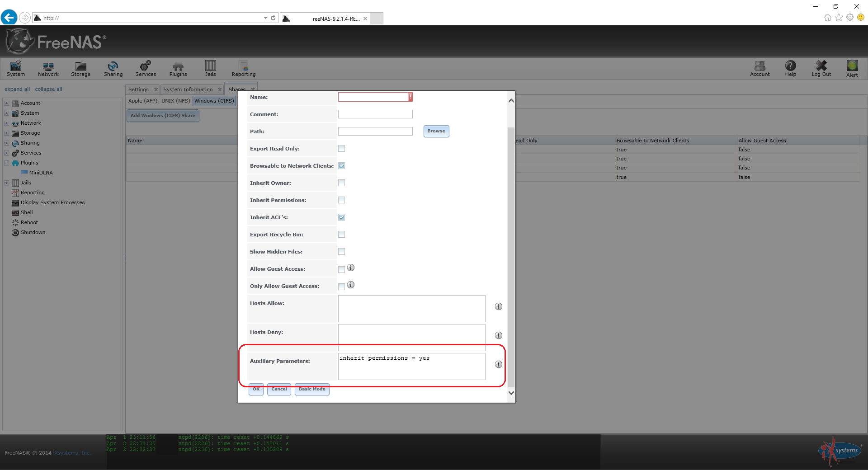Go back with browser back arrow
This screenshot has width=868, height=470.
coord(9,18)
